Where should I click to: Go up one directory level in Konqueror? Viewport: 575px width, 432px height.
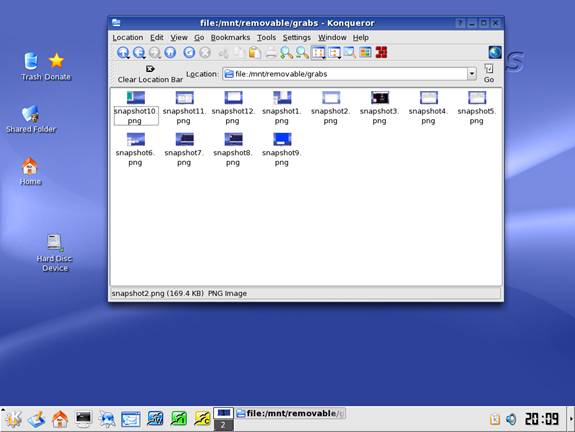[123, 53]
